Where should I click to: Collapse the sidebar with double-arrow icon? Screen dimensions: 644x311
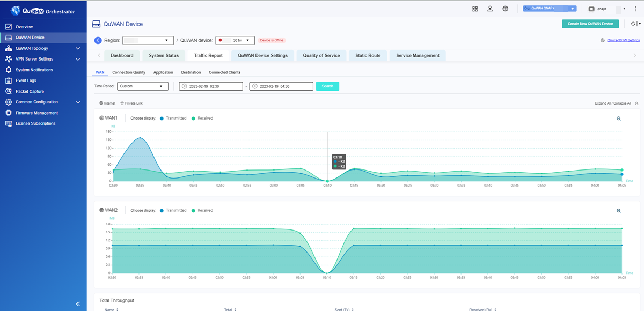click(x=78, y=303)
